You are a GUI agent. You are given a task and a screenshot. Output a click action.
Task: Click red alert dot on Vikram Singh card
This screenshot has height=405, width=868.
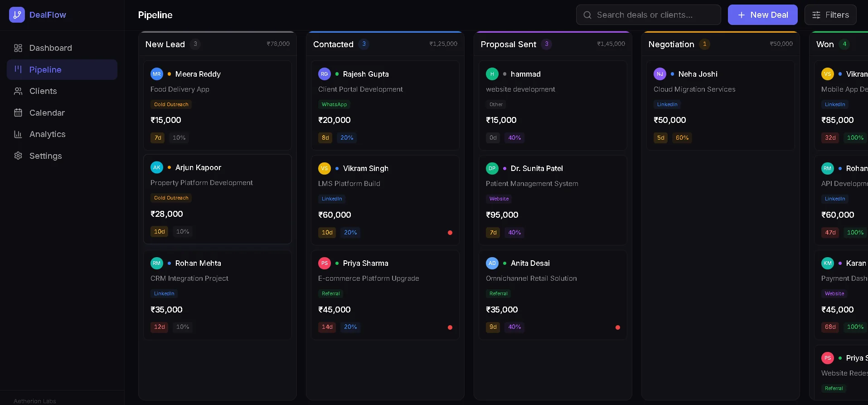click(x=450, y=233)
